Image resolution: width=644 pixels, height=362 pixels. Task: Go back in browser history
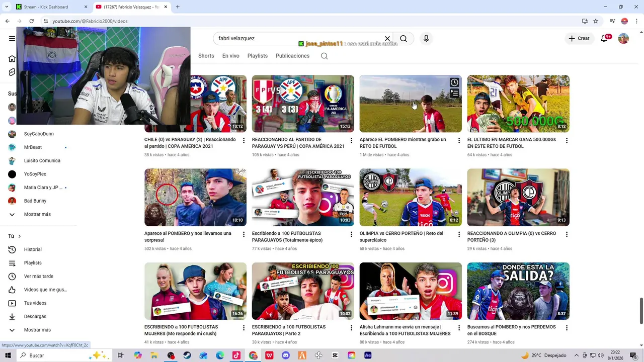click(7, 21)
